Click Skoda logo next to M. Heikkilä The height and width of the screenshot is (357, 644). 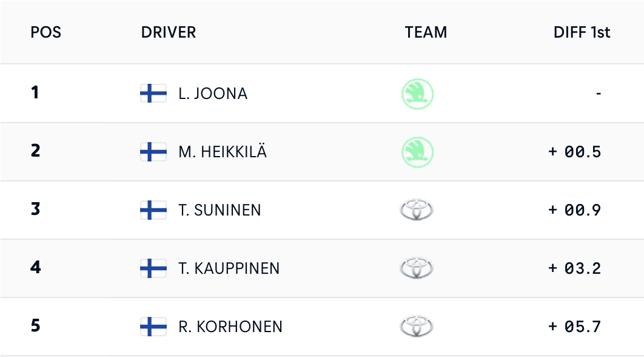(418, 152)
